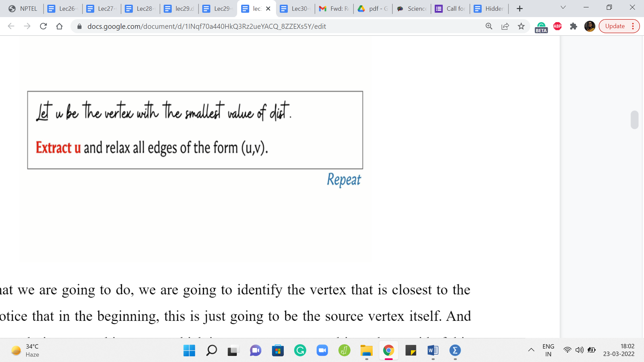Switch to the Fwd Gmail tab

(x=334, y=9)
